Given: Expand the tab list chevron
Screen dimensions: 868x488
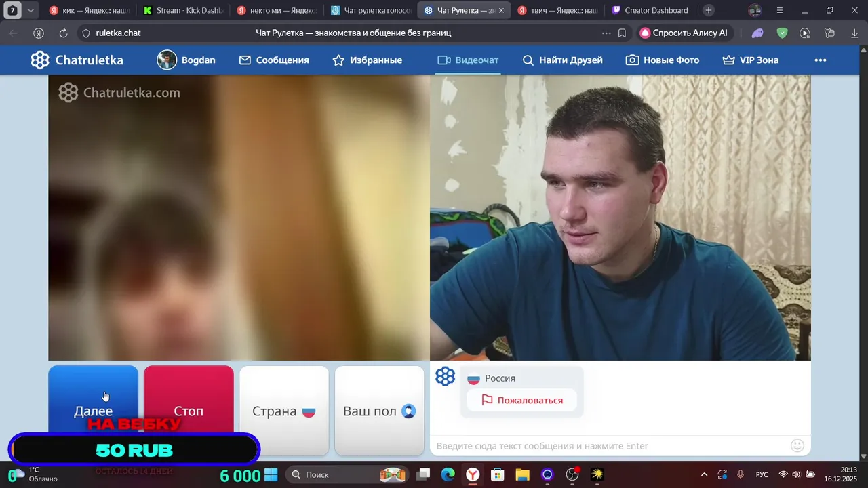Looking at the screenshot, I should [x=31, y=11].
